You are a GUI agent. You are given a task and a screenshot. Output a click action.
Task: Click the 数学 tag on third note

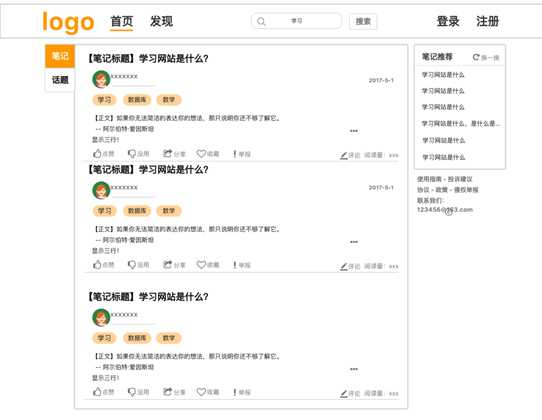pyautogui.click(x=169, y=338)
